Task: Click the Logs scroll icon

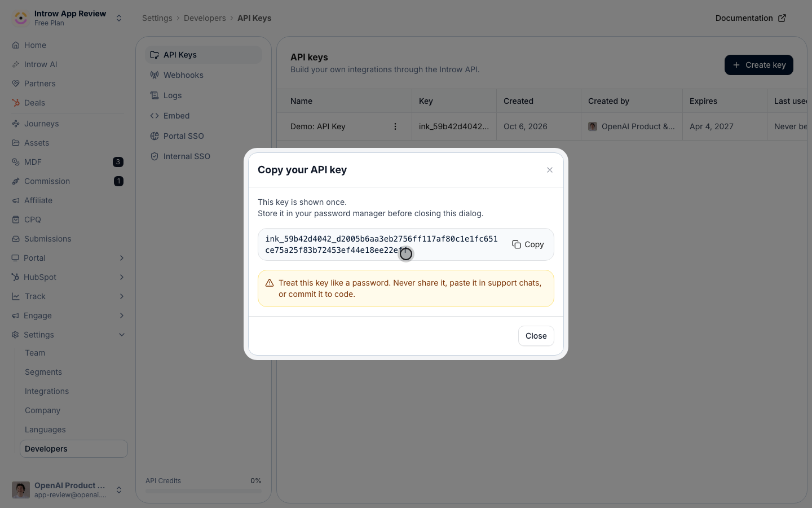Action: point(155,95)
